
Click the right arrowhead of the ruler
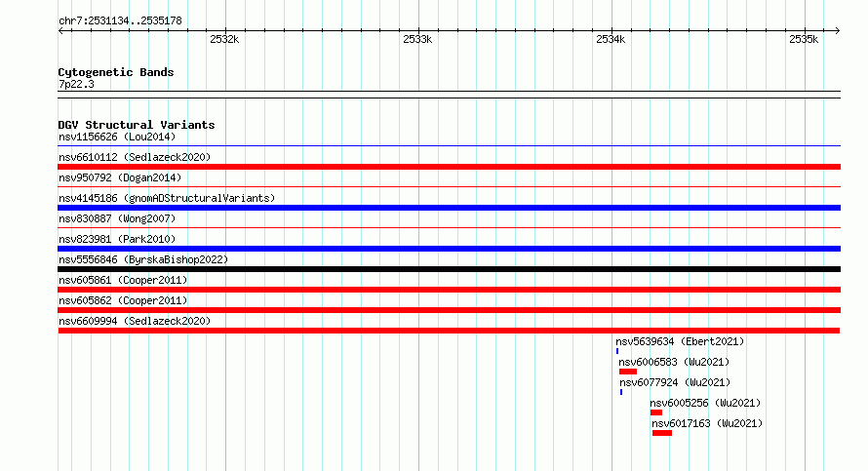837,31
